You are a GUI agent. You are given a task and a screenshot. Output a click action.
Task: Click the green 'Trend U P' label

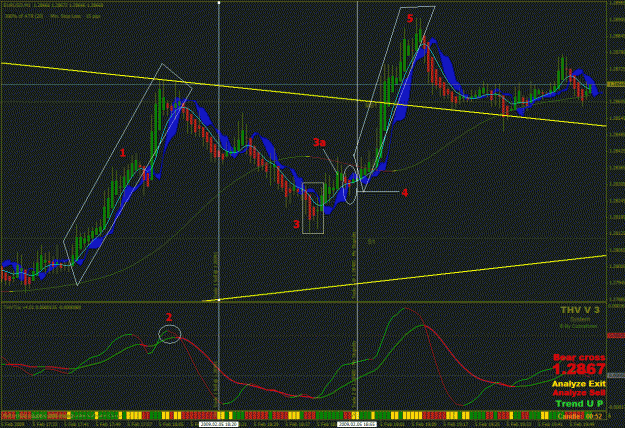(579, 404)
